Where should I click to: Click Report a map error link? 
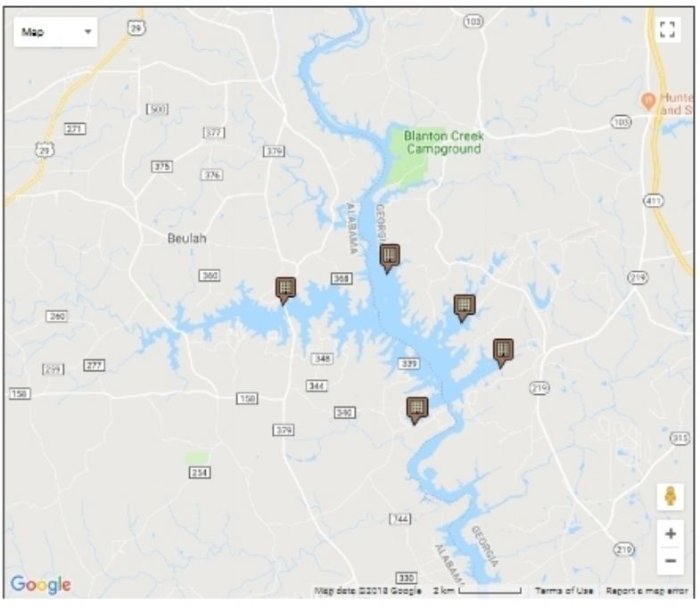click(x=646, y=590)
